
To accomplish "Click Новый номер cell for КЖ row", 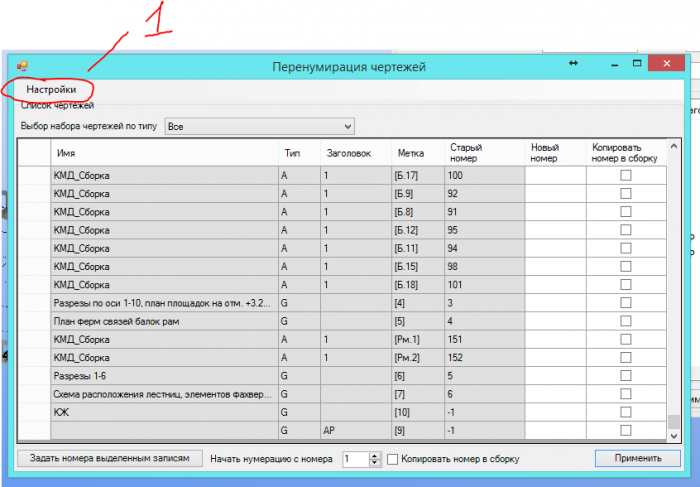I will point(555,412).
